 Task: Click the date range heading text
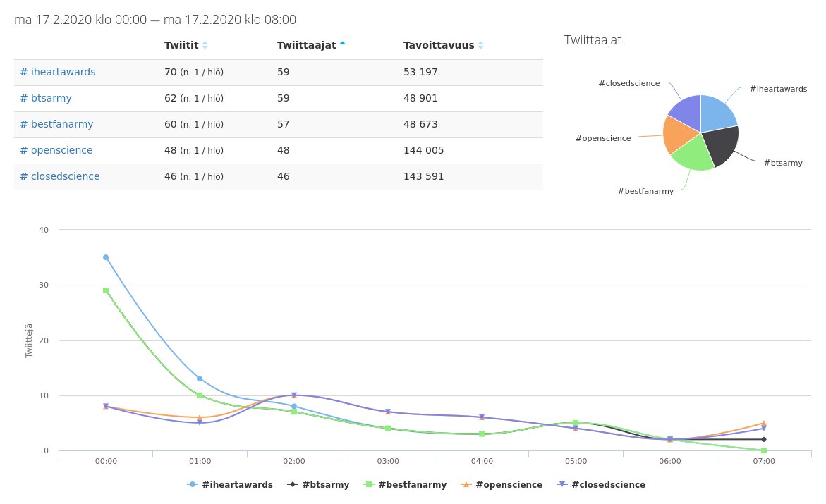[x=155, y=20]
